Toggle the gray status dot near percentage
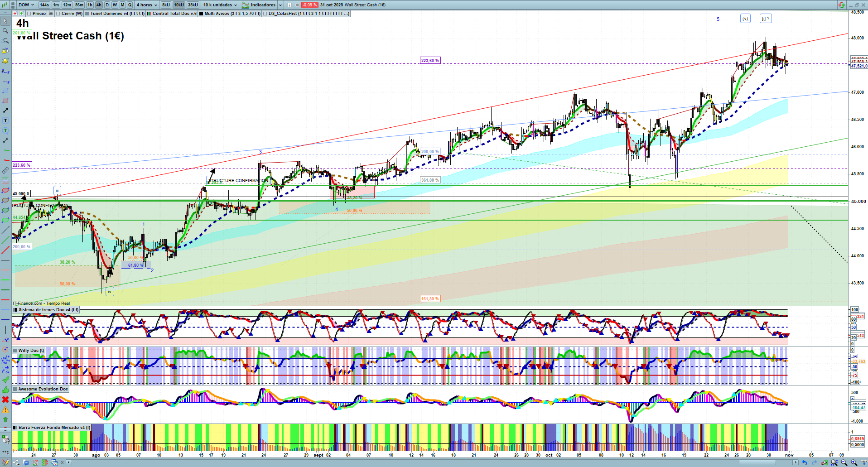868x467 pixels. (297, 5)
